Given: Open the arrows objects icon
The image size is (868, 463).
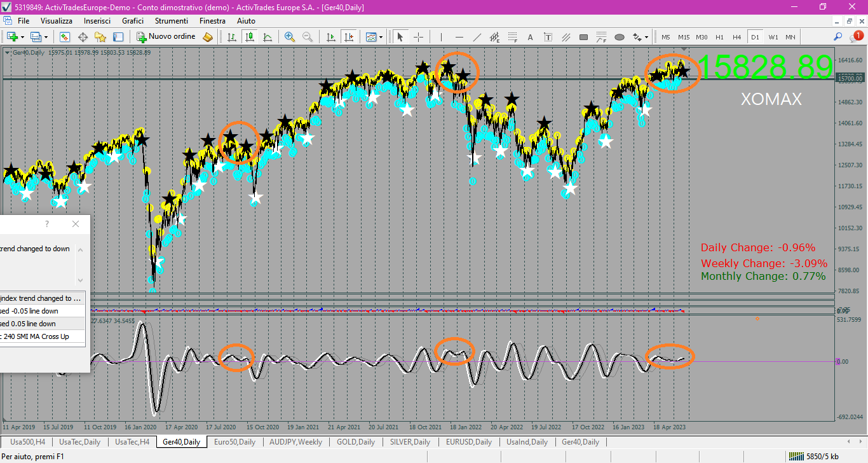Looking at the screenshot, I should click(637, 37).
